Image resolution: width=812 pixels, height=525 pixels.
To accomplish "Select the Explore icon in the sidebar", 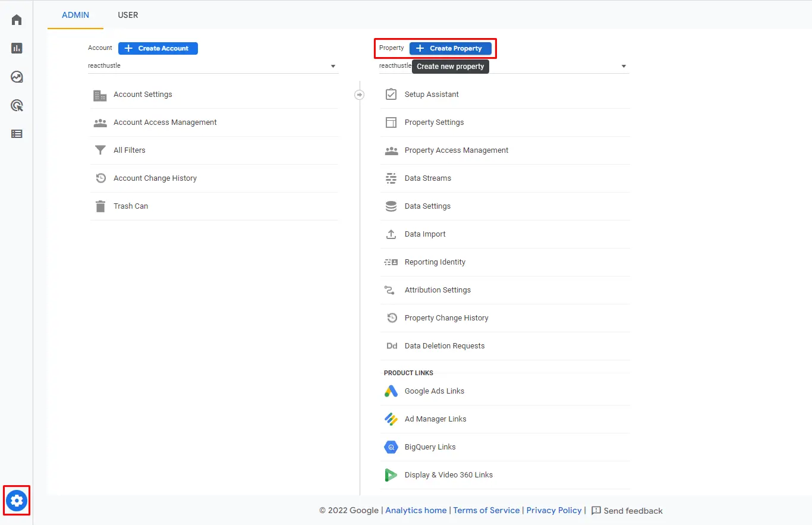I will tap(16, 77).
